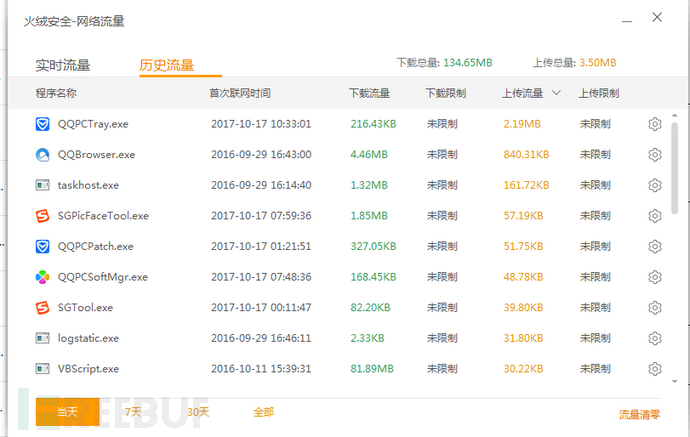The width and height of the screenshot is (690, 437).
Task: Open settings gear for VBScript.exe
Action: 655,369
